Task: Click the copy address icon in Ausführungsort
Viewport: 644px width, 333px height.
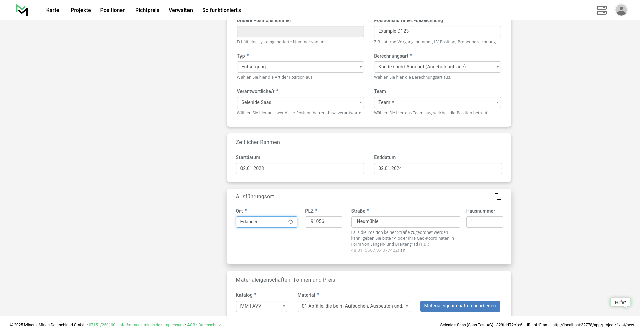Action: (498, 197)
